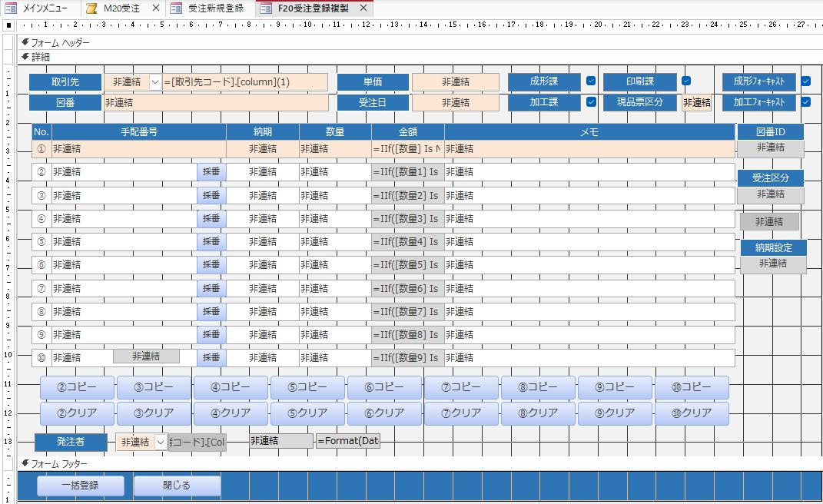Select the 金額 column header

[x=408, y=132]
